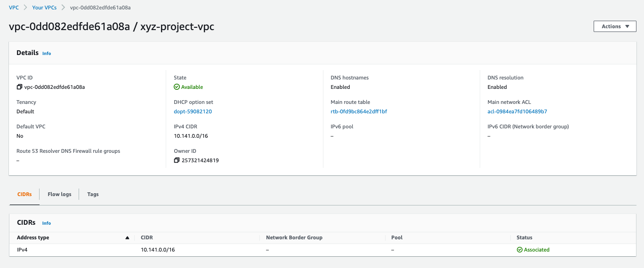This screenshot has width=644, height=268.
Task: Click breadcrumb current item vpc-0dd082edfde61a08a
Action: click(100, 8)
